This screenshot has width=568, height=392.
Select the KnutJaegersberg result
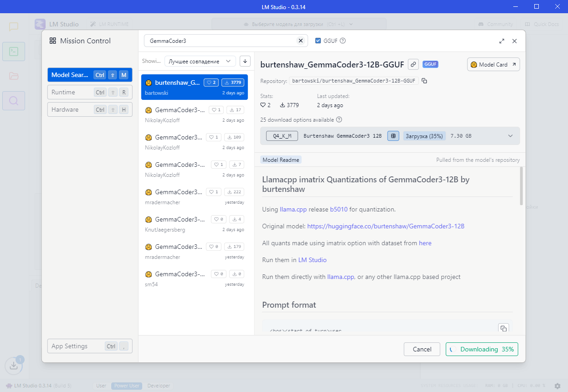tap(195, 224)
